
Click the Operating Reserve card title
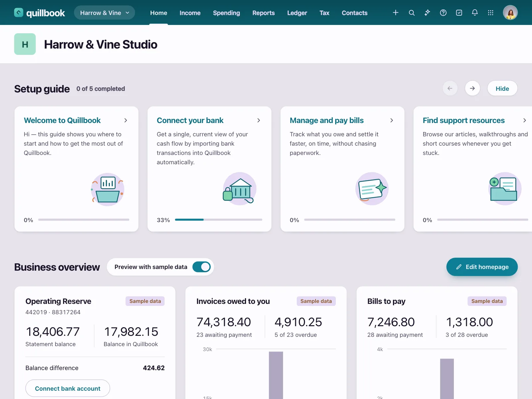(x=58, y=301)
